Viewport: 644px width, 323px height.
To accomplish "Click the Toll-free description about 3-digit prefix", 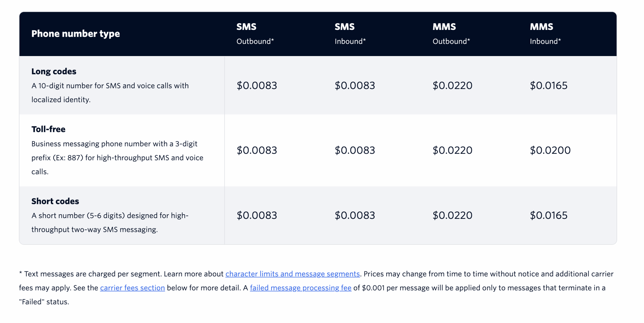I will tap(117, 158).
